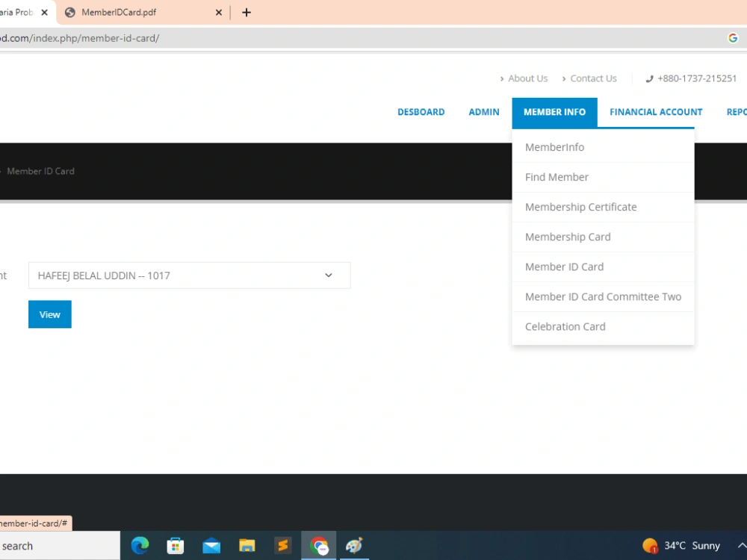Click the Member ID Card breadcrumb
This screenshot has width=747, height=560.
pyautogui.click(x=40, y=171)
